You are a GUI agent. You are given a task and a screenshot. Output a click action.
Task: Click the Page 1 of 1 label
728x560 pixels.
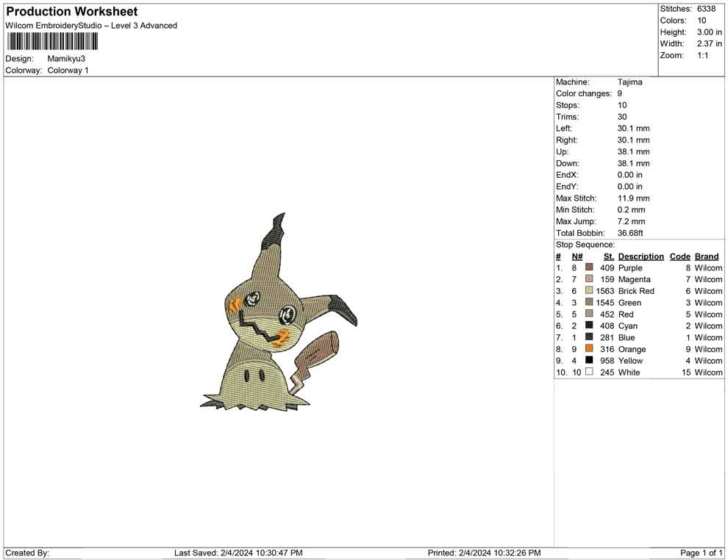(701, 553)
